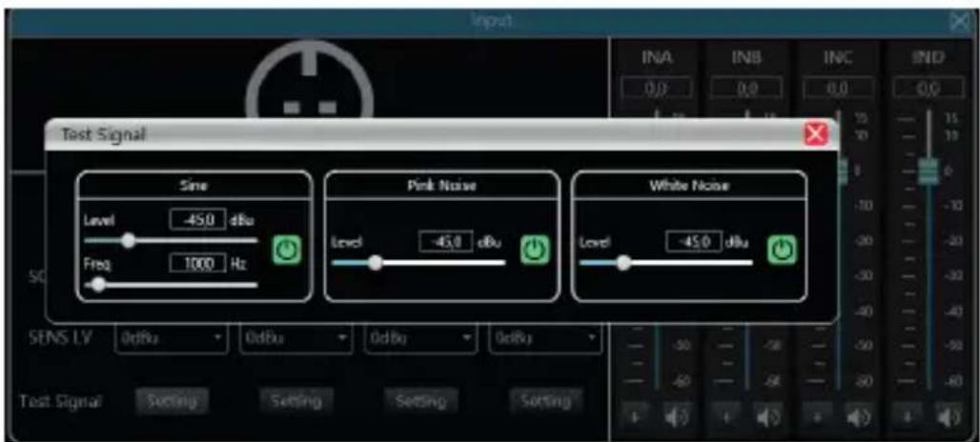Click the fourth Test Signal Setting button
The height and width of the screenshot is (442, 980).
click(545, 399)
